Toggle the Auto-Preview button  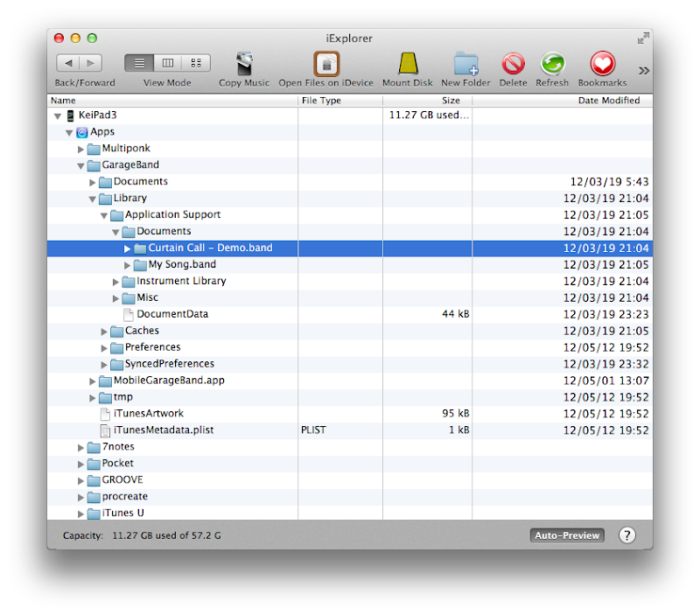click(x=567, y=535)
